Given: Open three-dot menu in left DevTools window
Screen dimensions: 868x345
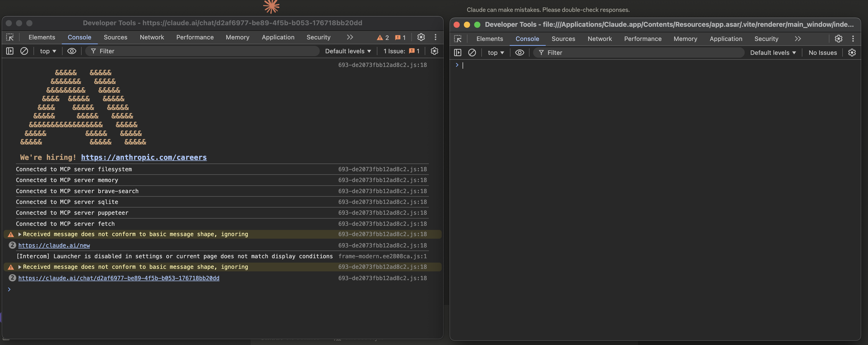Looking at the screenshot, I should coord(435,37).
